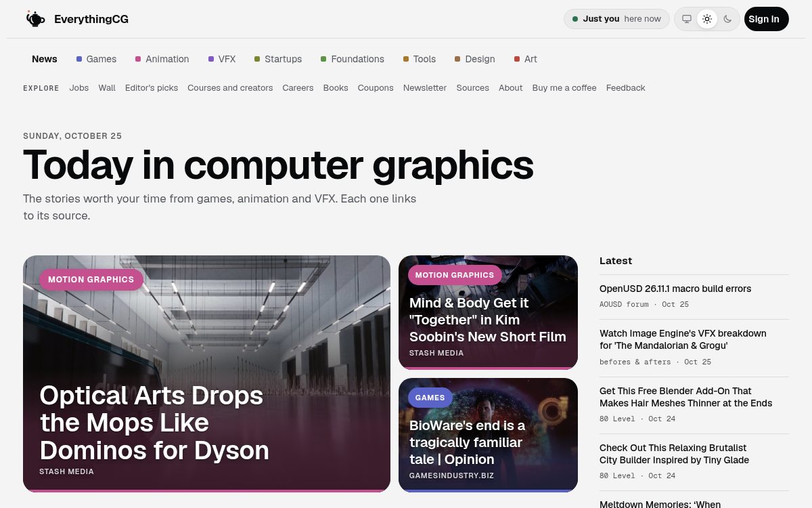Open the Newsletter link

[x=425, y=88]
